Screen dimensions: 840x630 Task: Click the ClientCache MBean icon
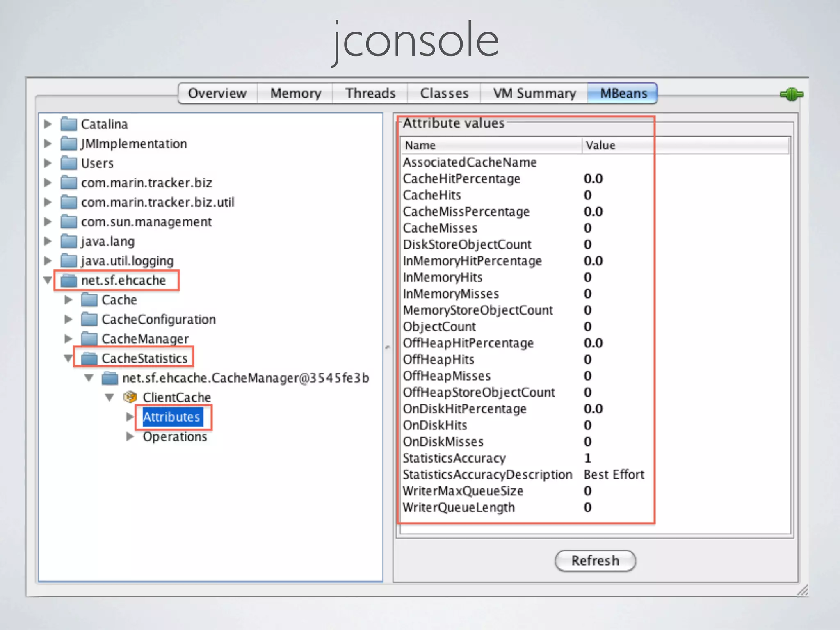130,397
